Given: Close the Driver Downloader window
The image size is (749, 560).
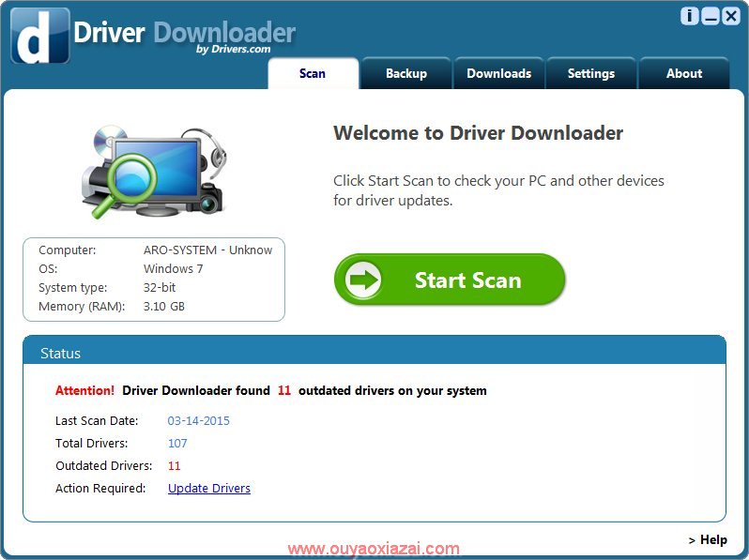Looking at the screenshot, I should (731, 16).
